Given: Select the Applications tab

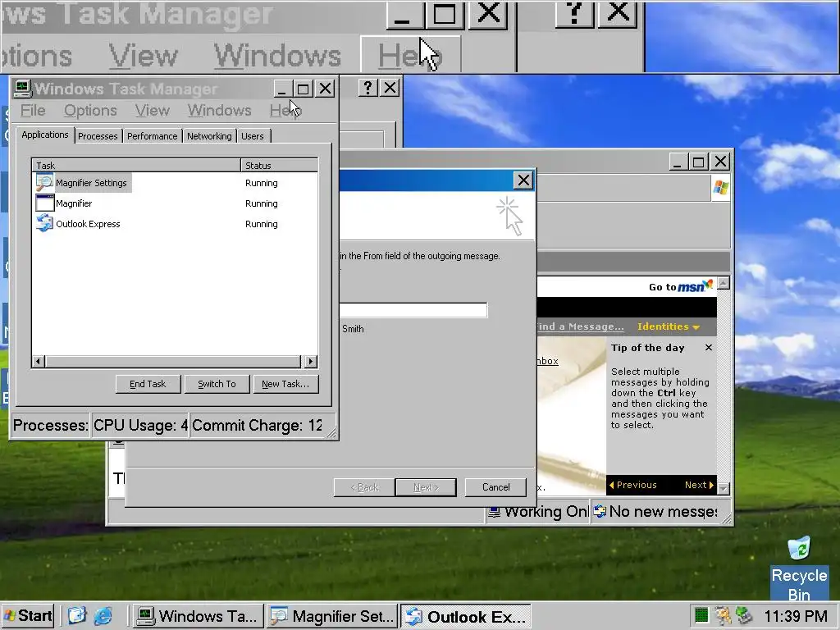Looking at the screenshot, I should [x=45, y=135].
